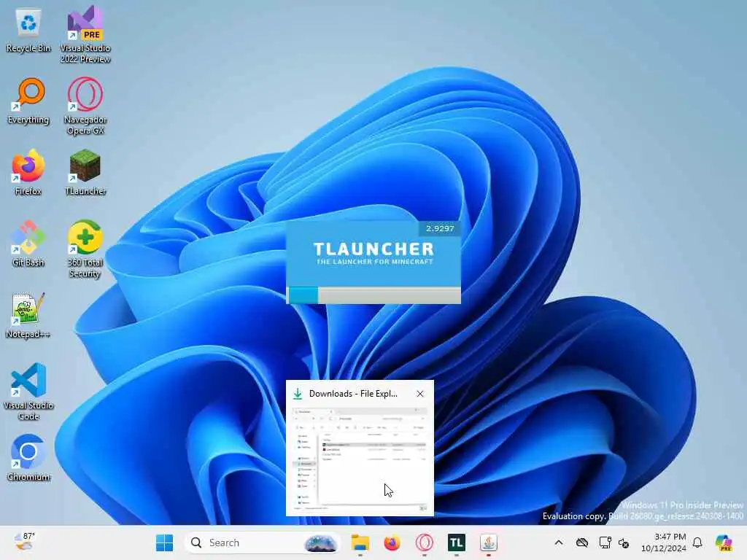Open the Recycle Bin desktop icon
This screenshot has height=560, width=747.
(x=28, y=31)
